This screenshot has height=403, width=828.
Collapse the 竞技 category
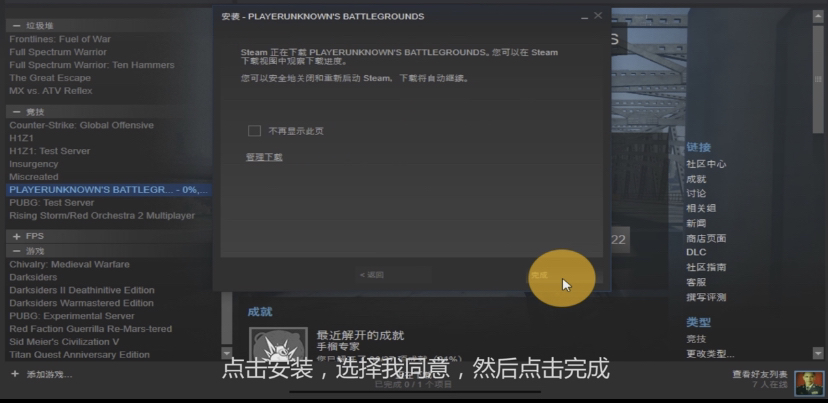[x=17, y=112]
